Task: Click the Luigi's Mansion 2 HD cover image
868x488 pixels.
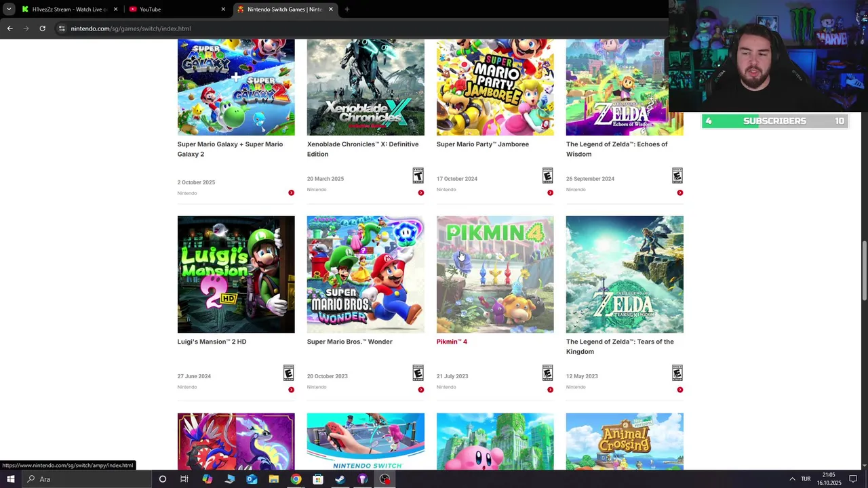Action: coord(236,274)
